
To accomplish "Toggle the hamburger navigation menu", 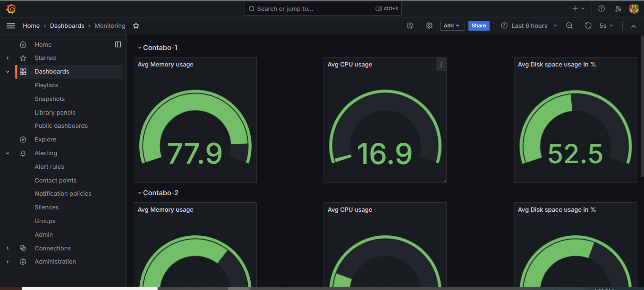I will pos(11,26).
